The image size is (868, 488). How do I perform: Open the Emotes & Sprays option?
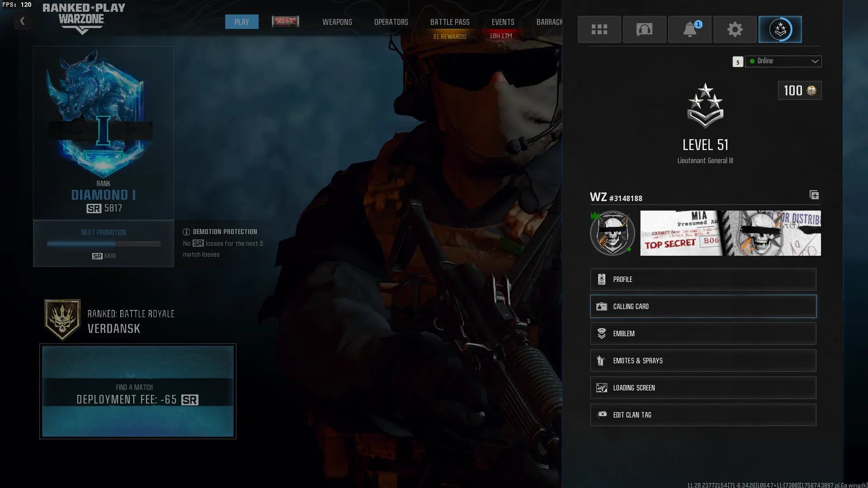(703, 361)
